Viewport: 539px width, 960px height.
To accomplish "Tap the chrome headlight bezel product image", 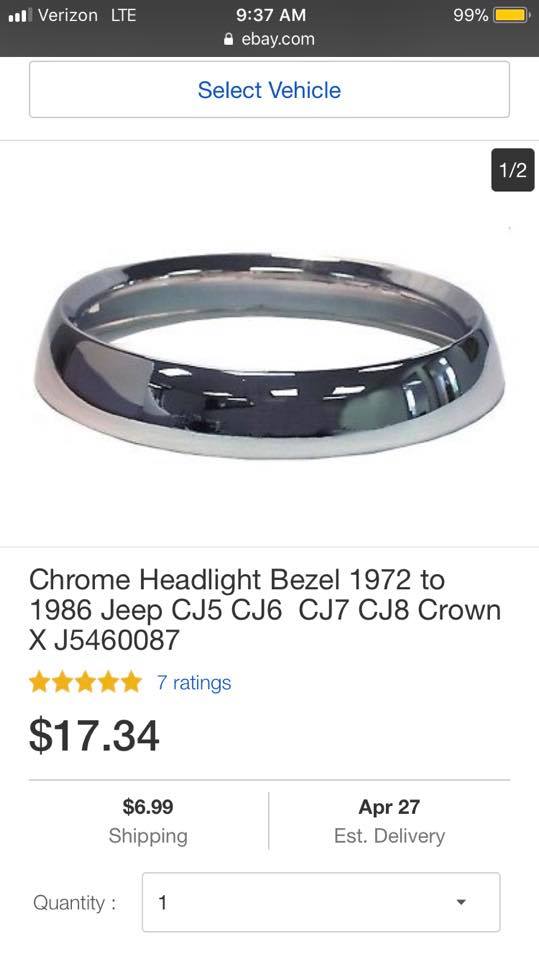I will coord(269,355).
